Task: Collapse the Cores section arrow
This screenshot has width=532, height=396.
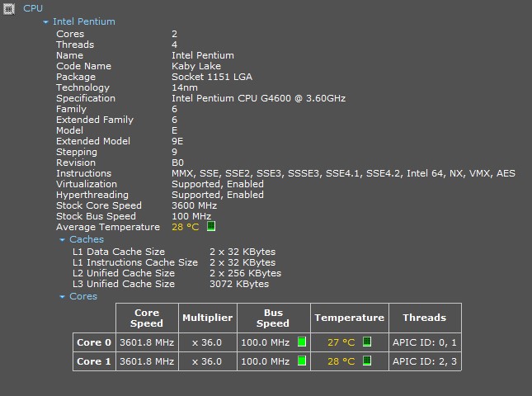Action: [x=62, y=297]
